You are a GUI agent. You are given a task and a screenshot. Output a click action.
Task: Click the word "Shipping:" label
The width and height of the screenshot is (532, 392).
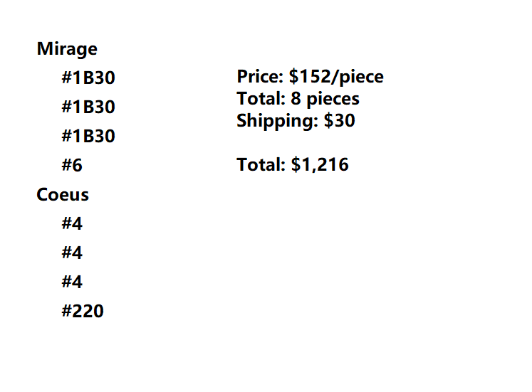pyautogui.click(x=278, y=121)
